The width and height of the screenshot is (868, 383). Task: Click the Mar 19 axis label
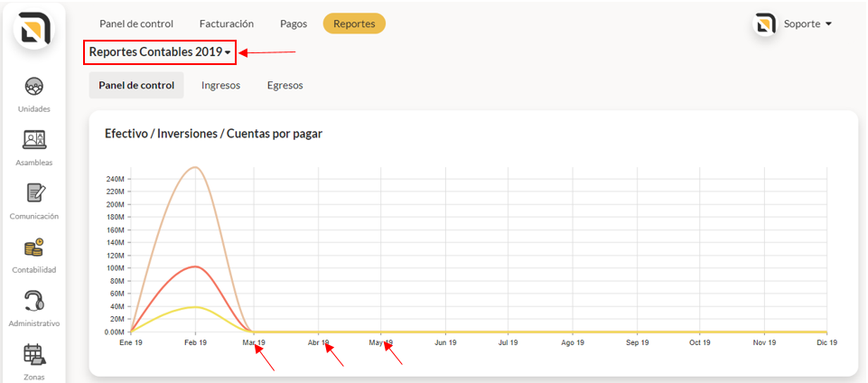[254, 343]
